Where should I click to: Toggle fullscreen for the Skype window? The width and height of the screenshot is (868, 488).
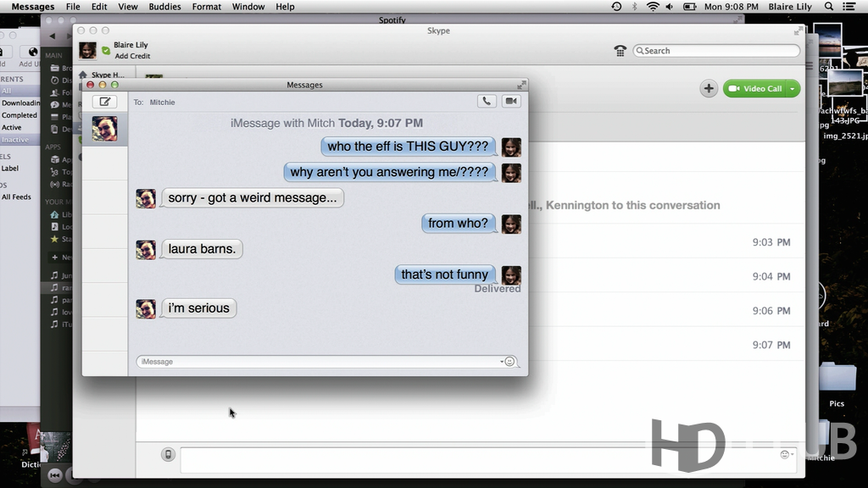[798, 30]
